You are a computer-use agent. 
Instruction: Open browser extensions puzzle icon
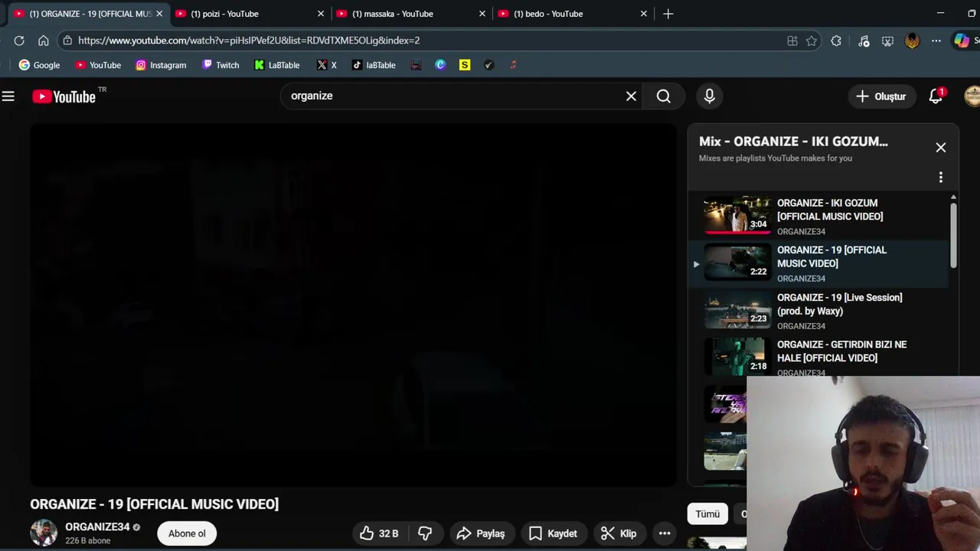pos(836,41)
